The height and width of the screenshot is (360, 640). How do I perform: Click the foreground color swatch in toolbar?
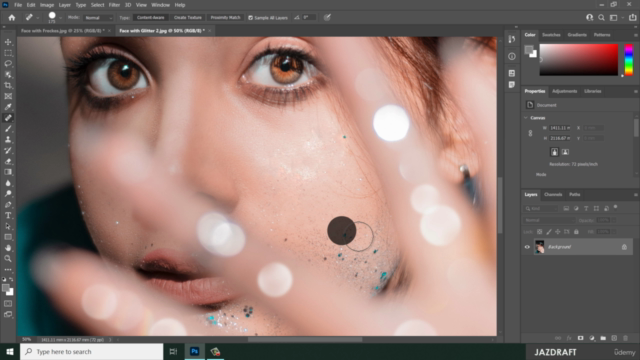click(x=6, y=289)
